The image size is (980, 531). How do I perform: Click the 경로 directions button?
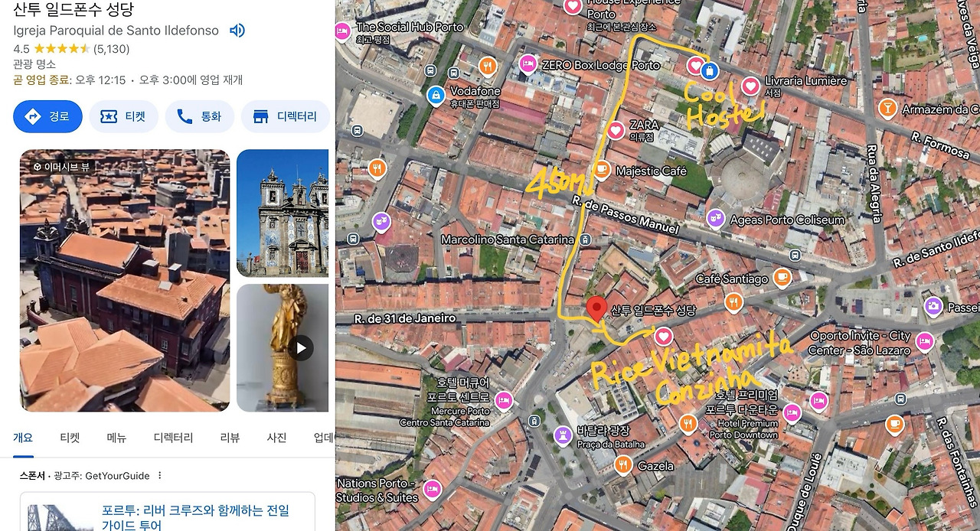pos(47,116)
